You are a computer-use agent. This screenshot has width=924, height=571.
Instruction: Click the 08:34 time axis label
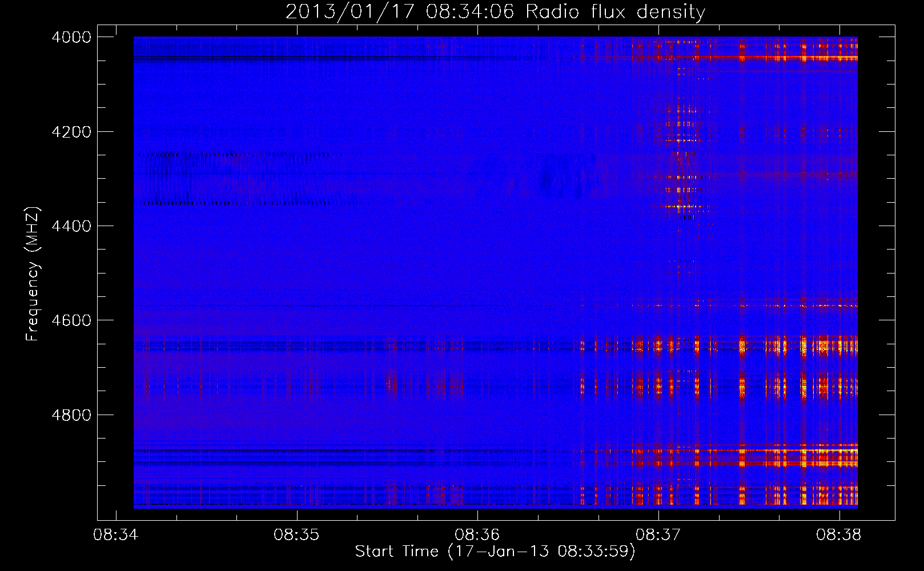coord(116,535)
